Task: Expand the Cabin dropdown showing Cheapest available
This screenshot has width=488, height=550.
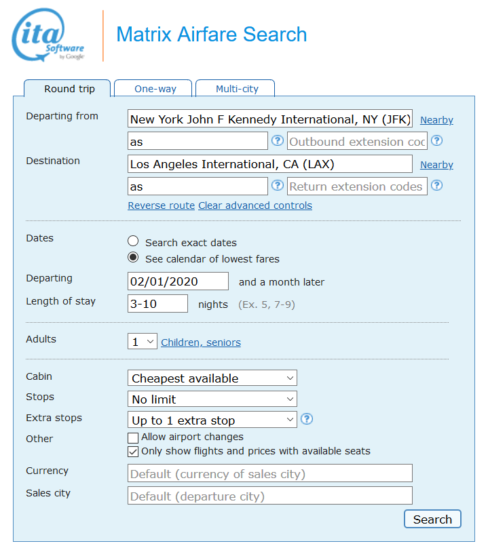Action: pos(212,378)
